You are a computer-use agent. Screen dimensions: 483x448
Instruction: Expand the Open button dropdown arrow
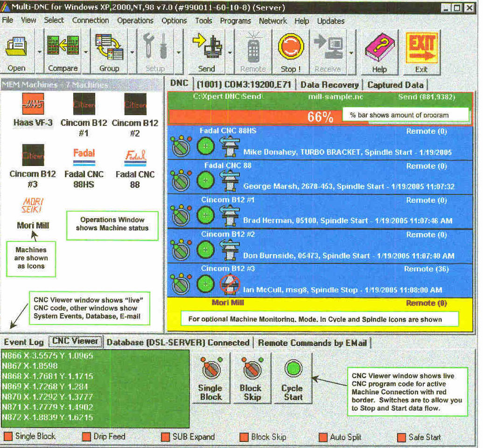pos(39,52)
